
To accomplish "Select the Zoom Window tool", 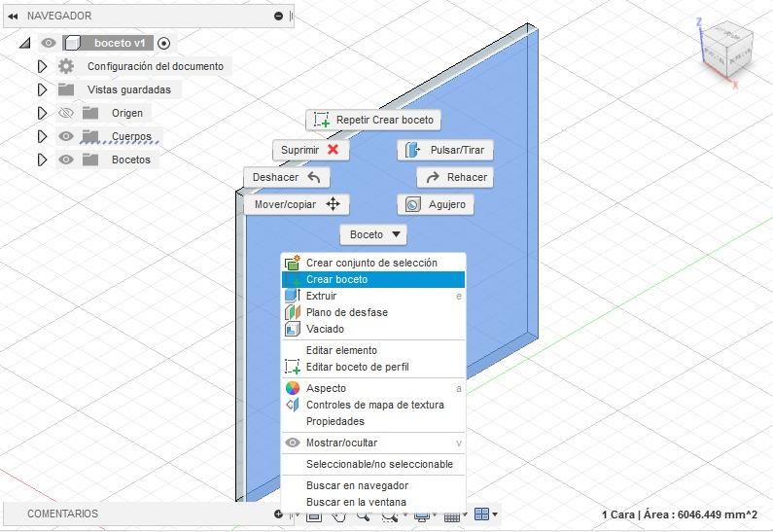I will (390, 516).
